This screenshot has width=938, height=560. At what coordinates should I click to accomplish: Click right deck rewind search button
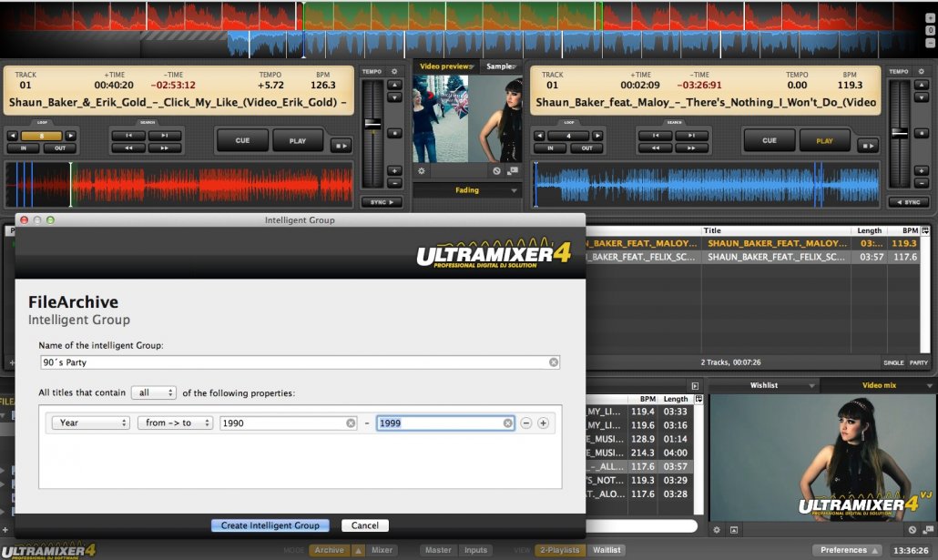655,147
